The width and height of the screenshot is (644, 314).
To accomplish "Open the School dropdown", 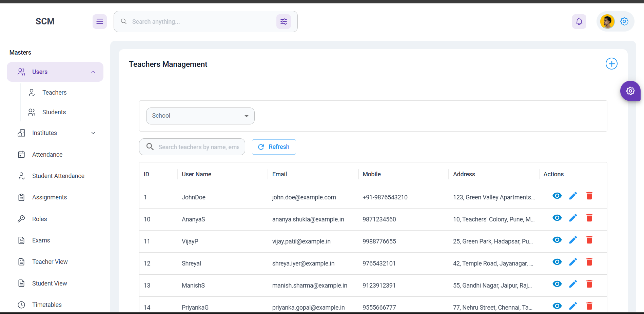I will (200, 116).
